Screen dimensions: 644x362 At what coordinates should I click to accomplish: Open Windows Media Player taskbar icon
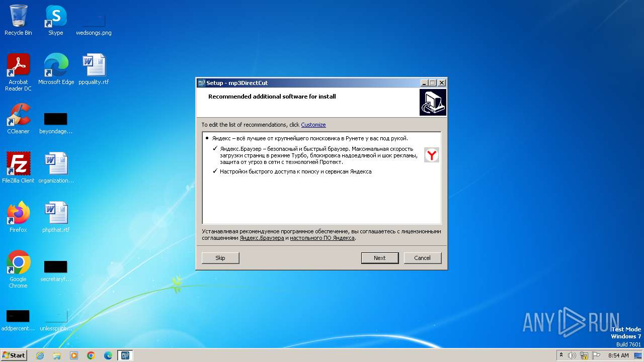(x=74, y=355)
